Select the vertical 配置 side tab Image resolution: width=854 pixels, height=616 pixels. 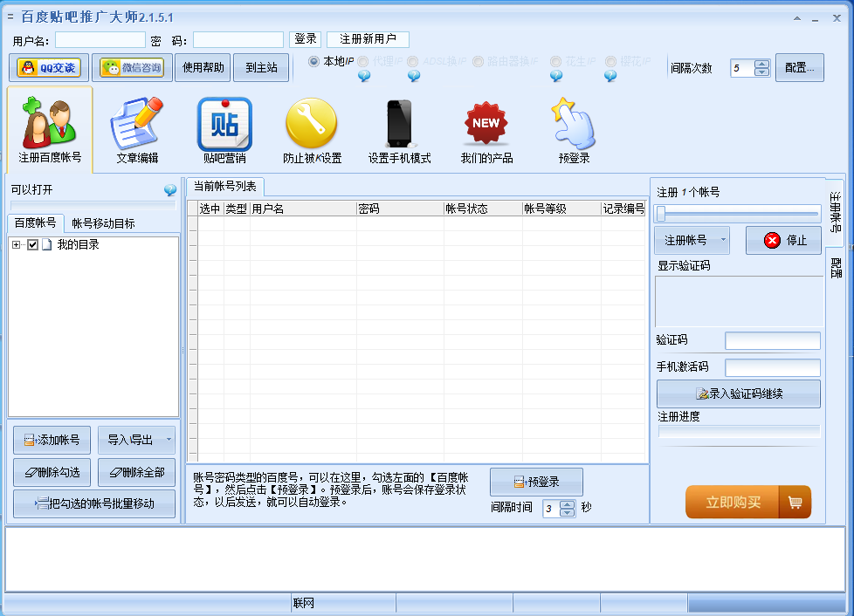click(x=835, y=268)
